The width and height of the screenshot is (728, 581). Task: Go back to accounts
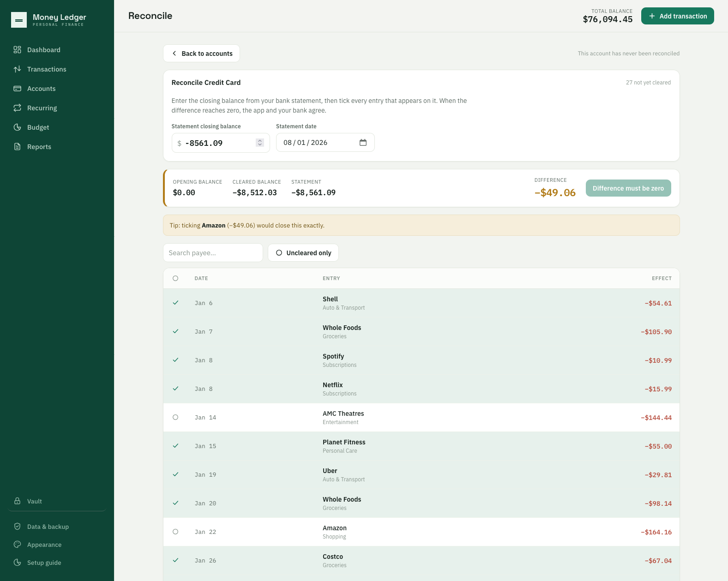(201, 54)
